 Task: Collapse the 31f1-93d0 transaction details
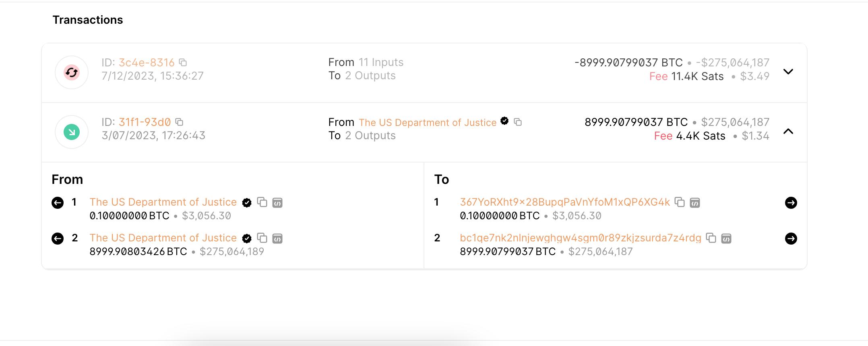pos(788,132)
